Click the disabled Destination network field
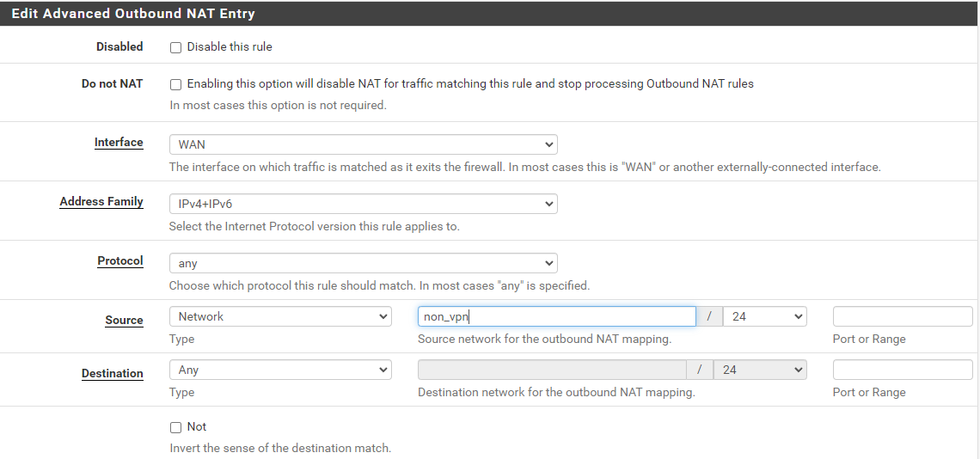 (552, 370)
